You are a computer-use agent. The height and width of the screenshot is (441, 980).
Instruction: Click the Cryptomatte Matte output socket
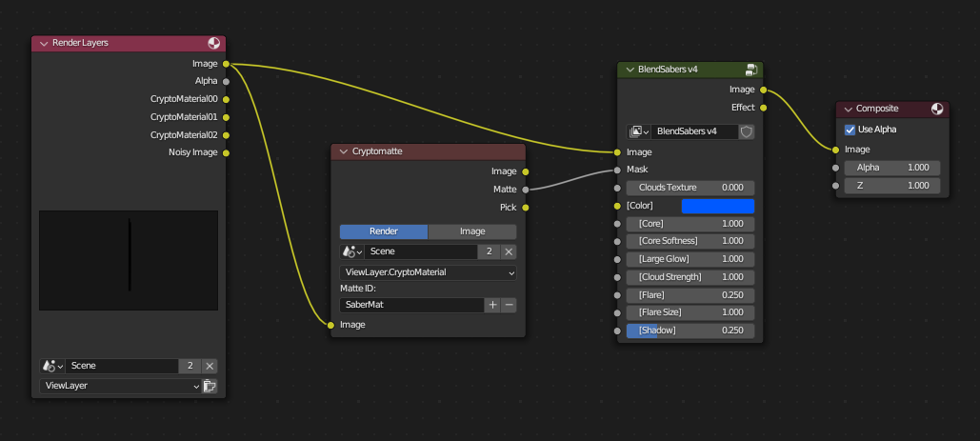525,190
